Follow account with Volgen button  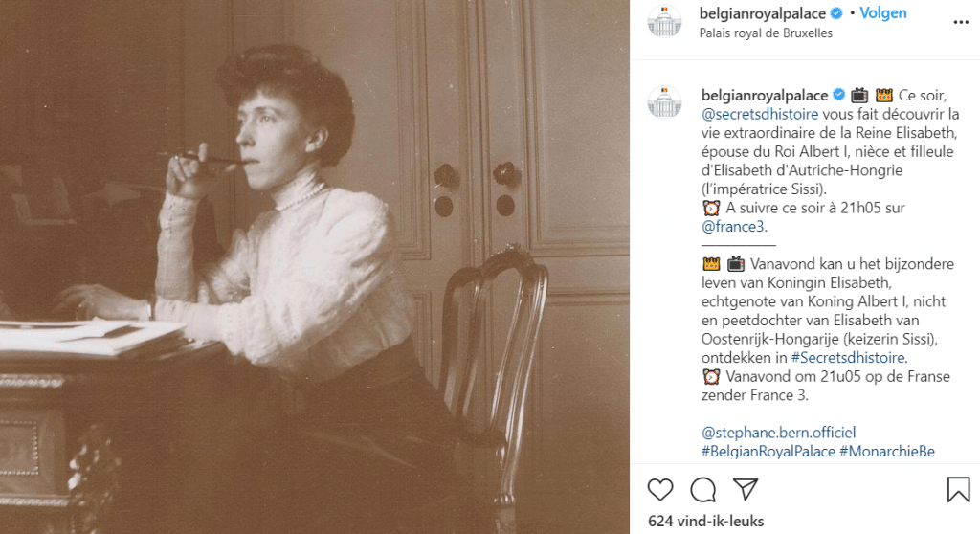click(882, 13)
